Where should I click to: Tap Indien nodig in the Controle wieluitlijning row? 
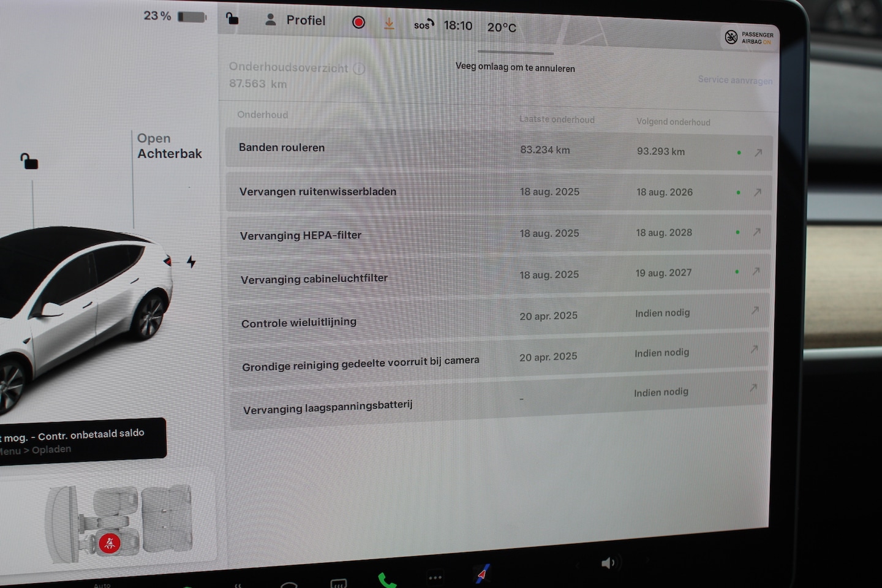tap(662, 313)
